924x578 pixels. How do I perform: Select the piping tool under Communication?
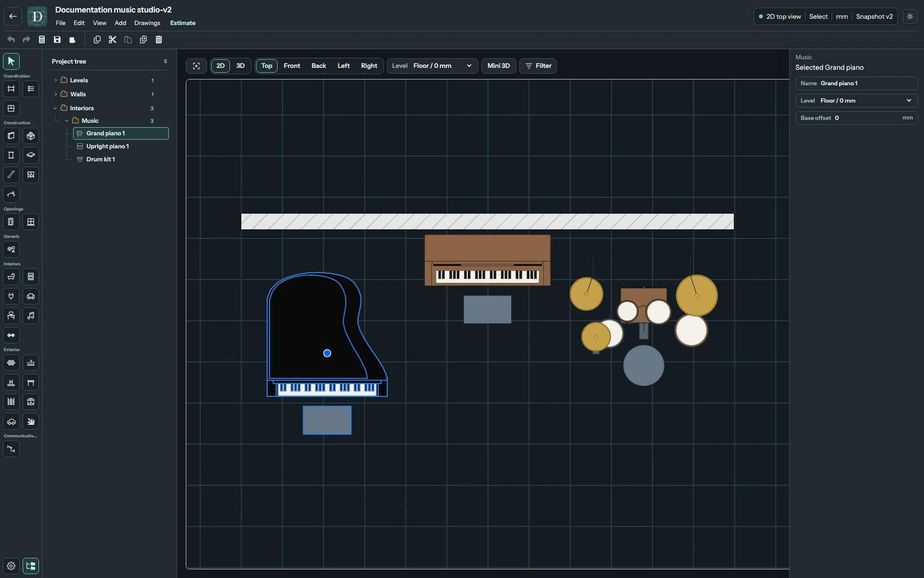tap(11, 449)
